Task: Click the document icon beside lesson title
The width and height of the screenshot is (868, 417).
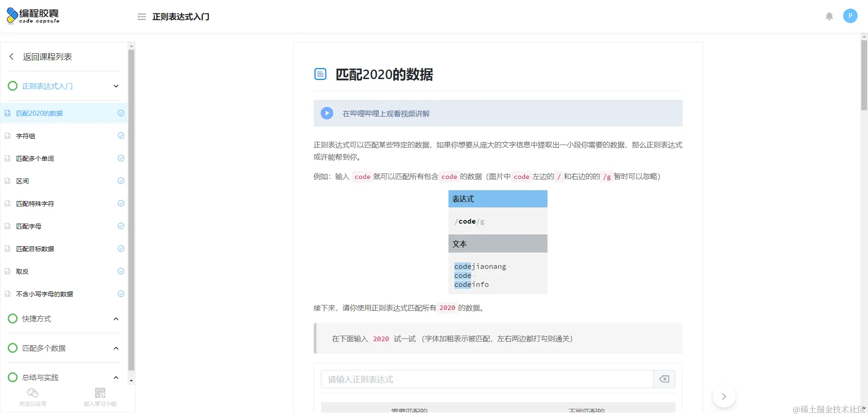Action: pyautogui.click(x=320, y=74)
